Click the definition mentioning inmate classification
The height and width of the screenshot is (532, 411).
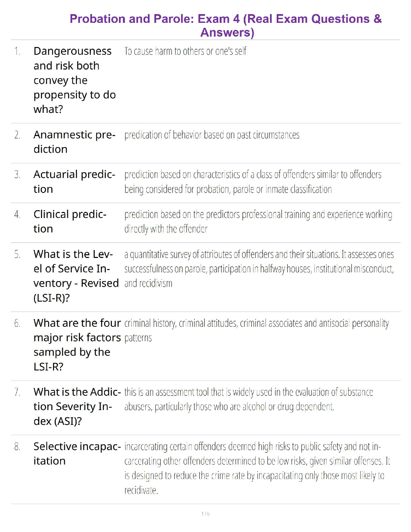coord(253,182)
